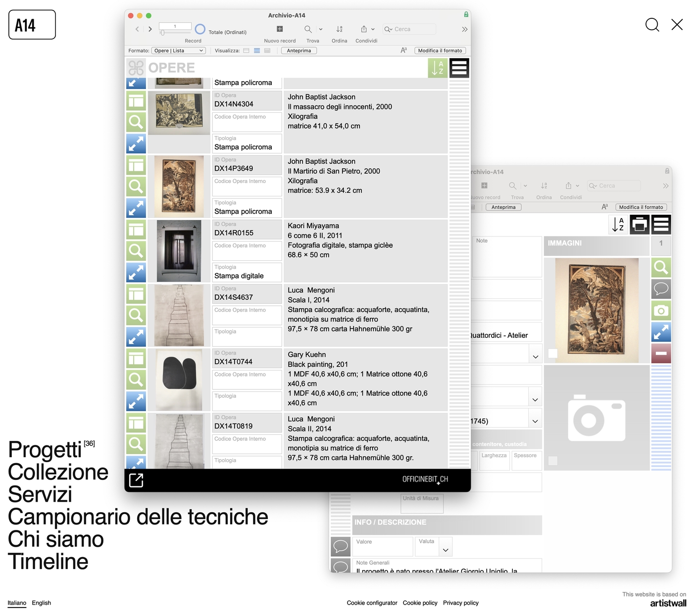Open Cookie configurator link

372,603
